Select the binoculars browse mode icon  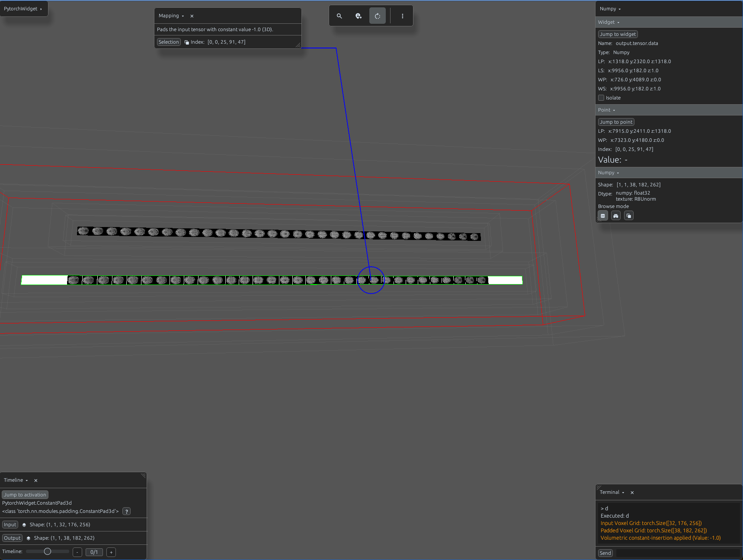[616, 216]
